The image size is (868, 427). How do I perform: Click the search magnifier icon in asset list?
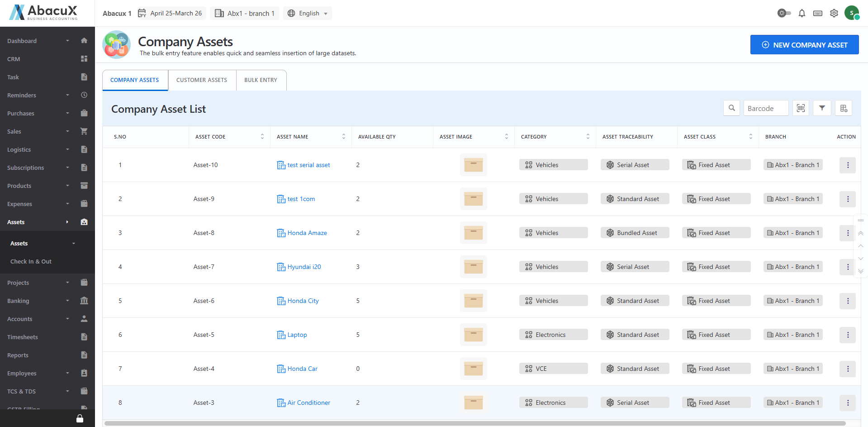(731, 108)
